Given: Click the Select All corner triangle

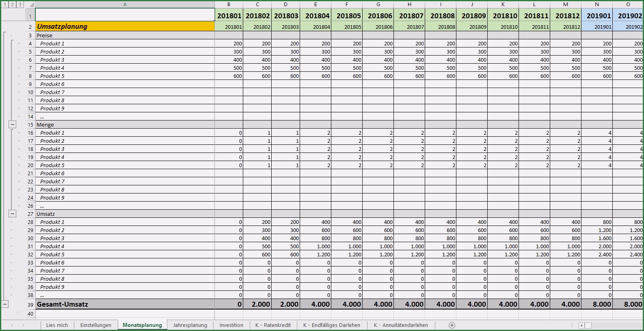Looking at the screenshot, I should click(x=31, y=4).
